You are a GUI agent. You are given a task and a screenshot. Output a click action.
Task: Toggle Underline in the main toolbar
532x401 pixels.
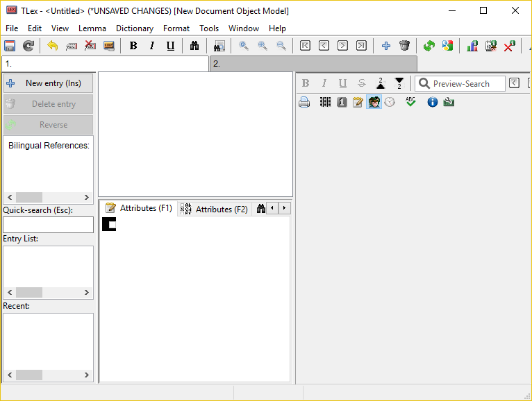point(171,45)
